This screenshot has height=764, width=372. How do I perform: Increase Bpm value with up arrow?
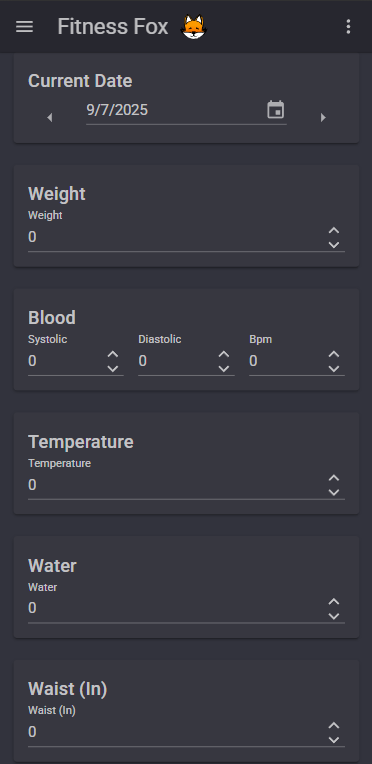pyautogui.click(x=333, y=354)
